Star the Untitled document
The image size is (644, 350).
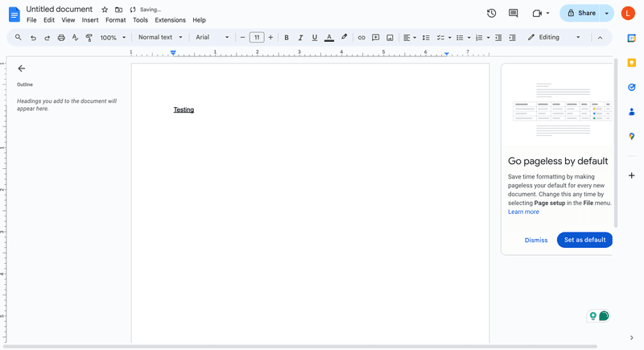[105, 10]
